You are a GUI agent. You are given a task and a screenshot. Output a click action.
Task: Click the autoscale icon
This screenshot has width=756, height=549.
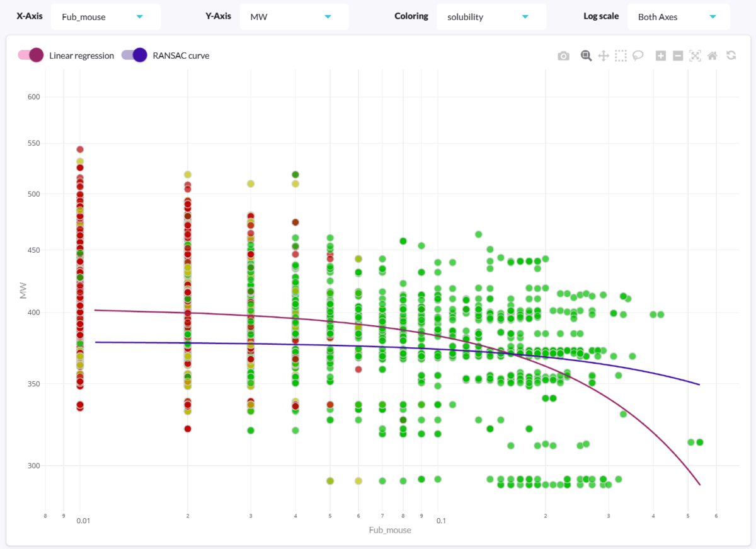coord(696,55)
